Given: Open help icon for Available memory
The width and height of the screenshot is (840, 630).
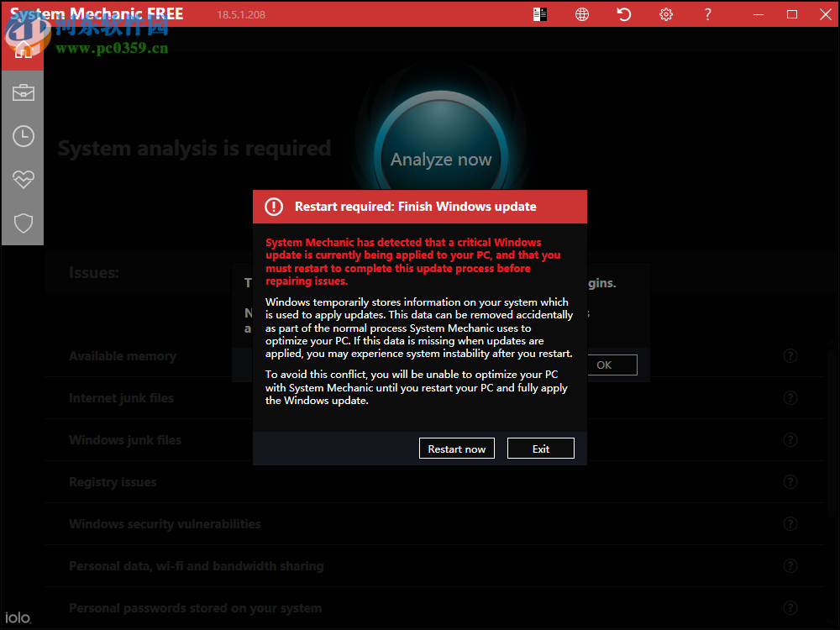Looking at the screenshot, I should tap(790, 355).
